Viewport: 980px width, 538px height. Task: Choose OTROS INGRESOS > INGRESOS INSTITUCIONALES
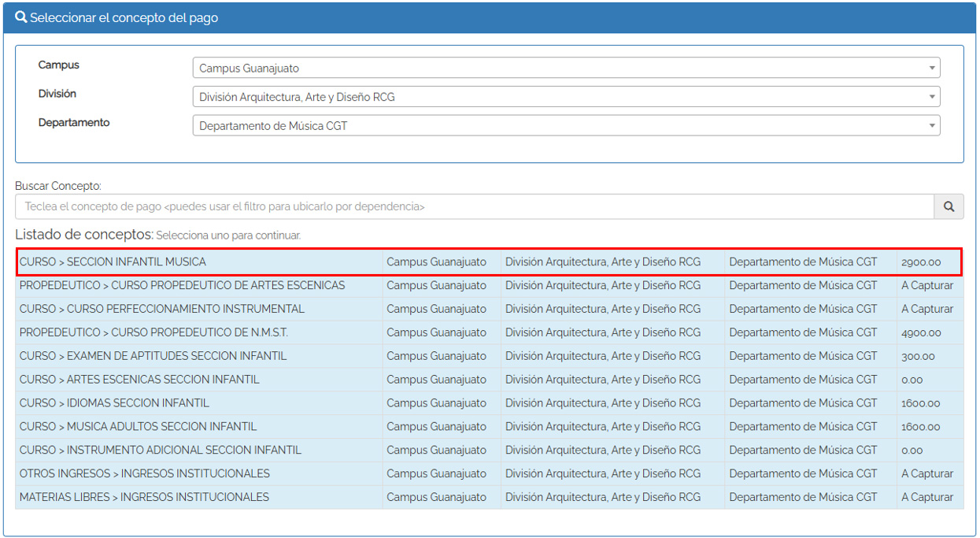144,474
